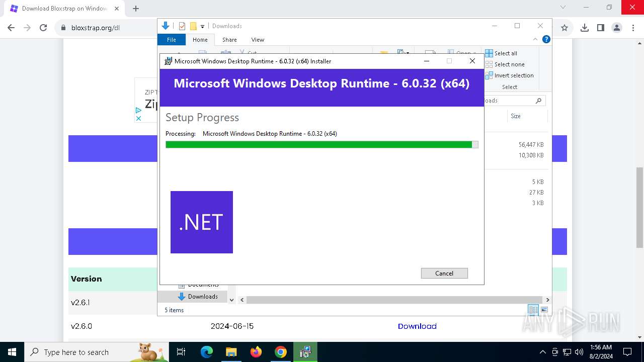Click installer icon on taskbar
Viewport: 644px width, 362px height.
point(305,352)
